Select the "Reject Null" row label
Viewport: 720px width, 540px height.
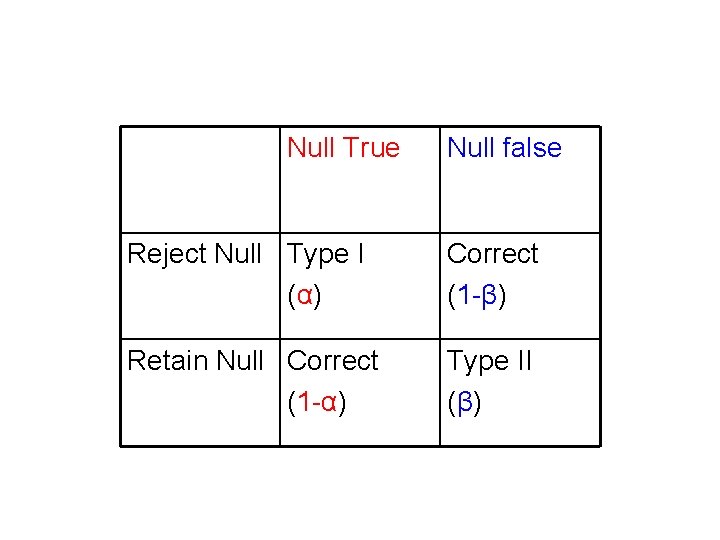click(x=194, y=254)
